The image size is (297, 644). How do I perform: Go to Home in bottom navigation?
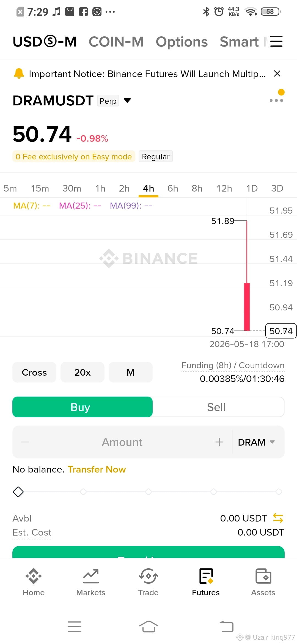point(34,582)
